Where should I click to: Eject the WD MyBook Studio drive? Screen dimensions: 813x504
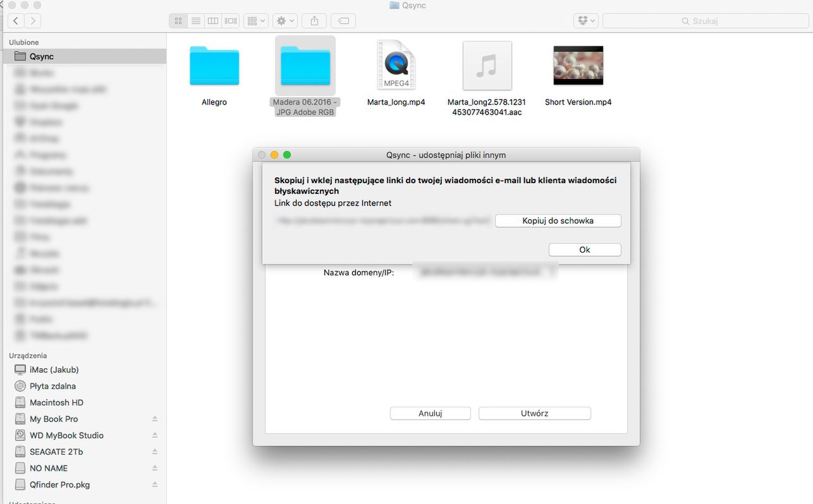(x=155, y=435)
